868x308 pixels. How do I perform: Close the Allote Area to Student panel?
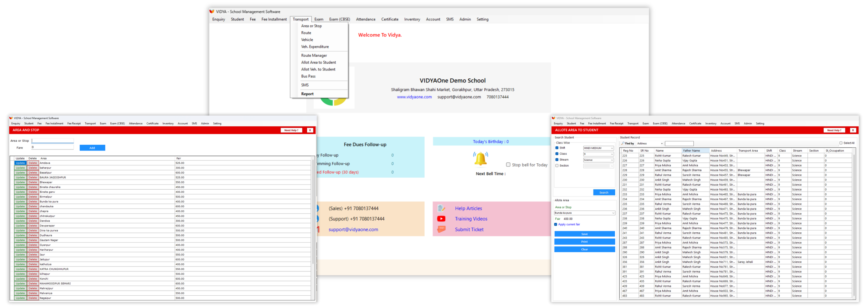853,130
